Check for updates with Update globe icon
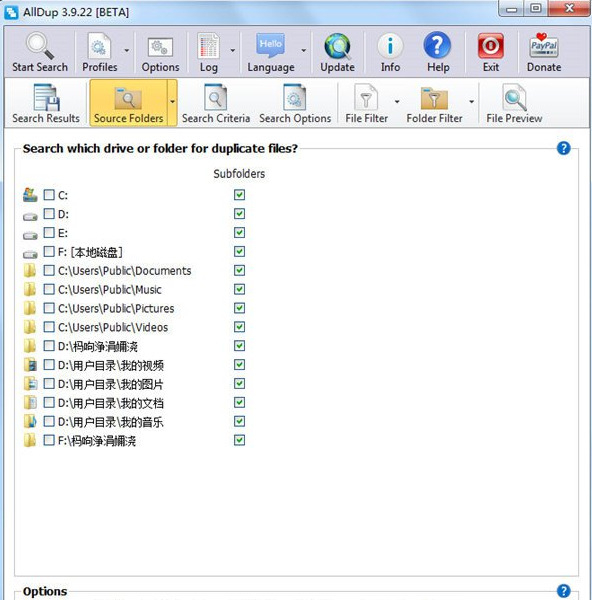 coord(337,46)
